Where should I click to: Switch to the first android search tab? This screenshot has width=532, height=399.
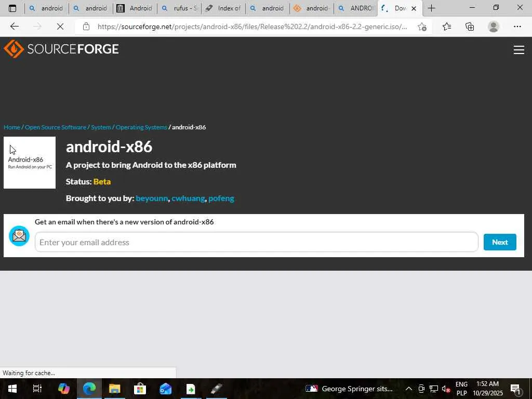[x=47, y=8]
